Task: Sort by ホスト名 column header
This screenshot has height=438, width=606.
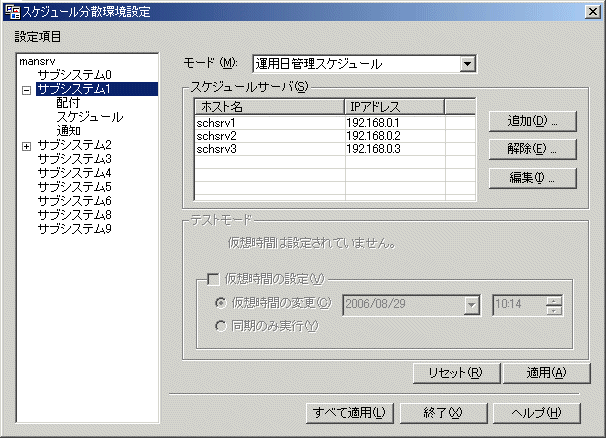Action: (269, 107)
